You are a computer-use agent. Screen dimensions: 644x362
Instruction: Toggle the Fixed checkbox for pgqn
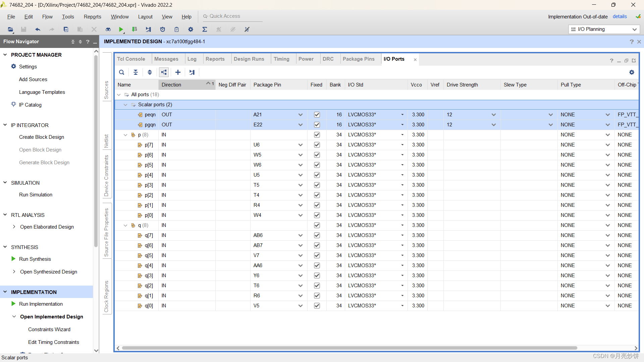317,125
